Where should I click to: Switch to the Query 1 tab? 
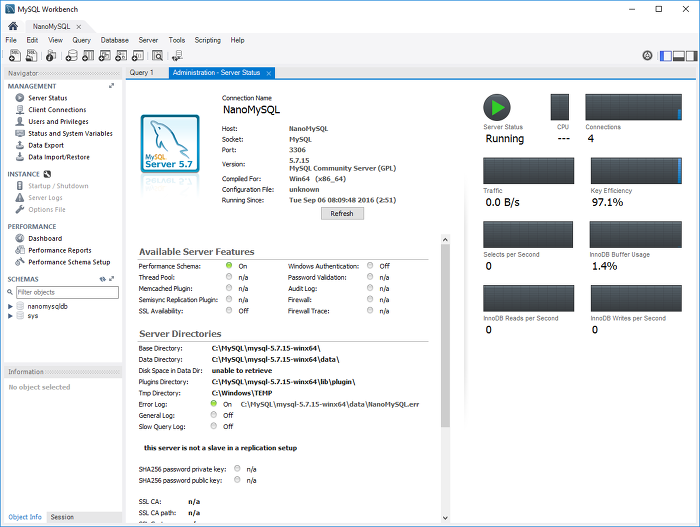click(x=142, y=72)
